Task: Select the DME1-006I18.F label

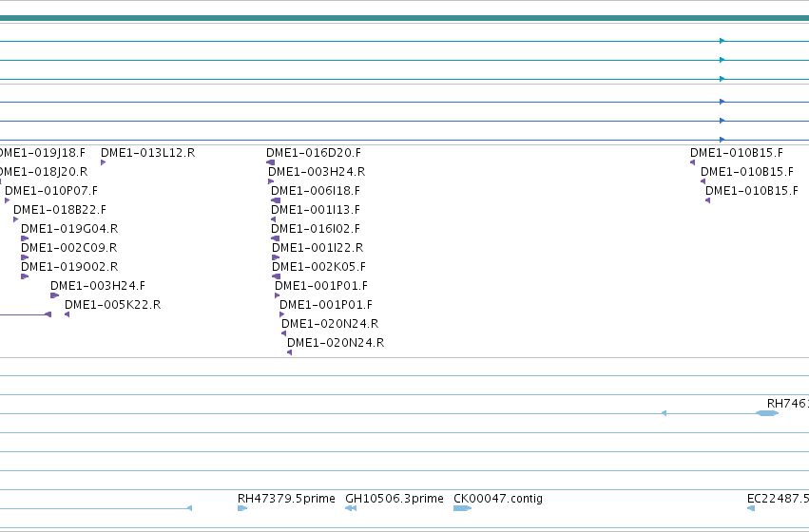Action: click(x=316, y=191)
